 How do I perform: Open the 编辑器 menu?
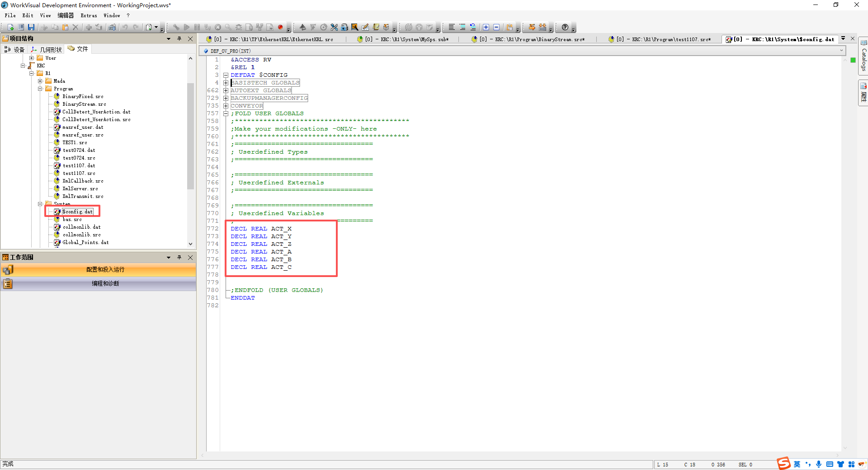point(66,15)
